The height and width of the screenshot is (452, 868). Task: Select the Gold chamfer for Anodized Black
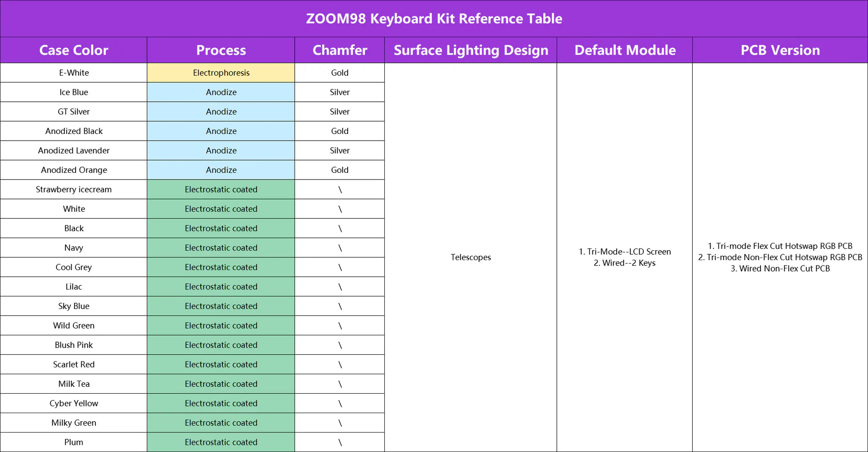(340, 131)
